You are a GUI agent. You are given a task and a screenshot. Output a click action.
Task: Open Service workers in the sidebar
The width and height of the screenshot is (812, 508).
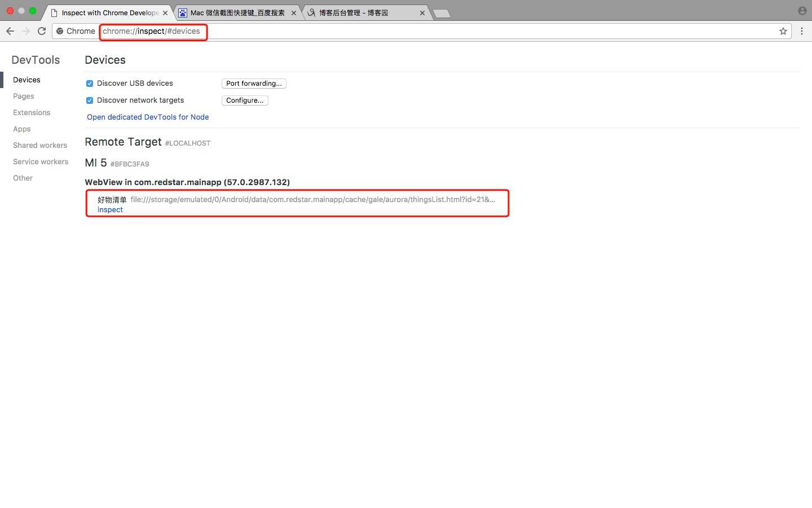click(41, 161)
